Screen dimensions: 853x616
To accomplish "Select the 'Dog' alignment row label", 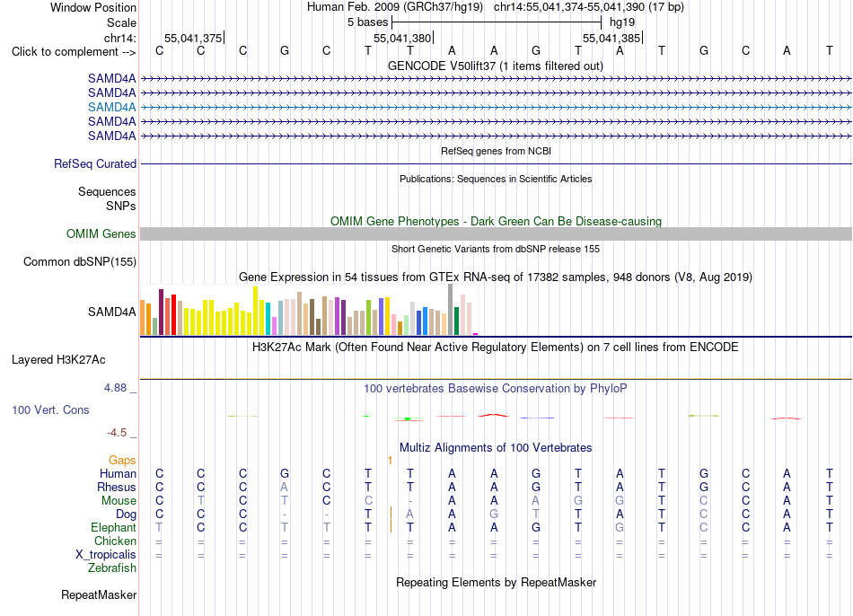I will coord(126,515).
